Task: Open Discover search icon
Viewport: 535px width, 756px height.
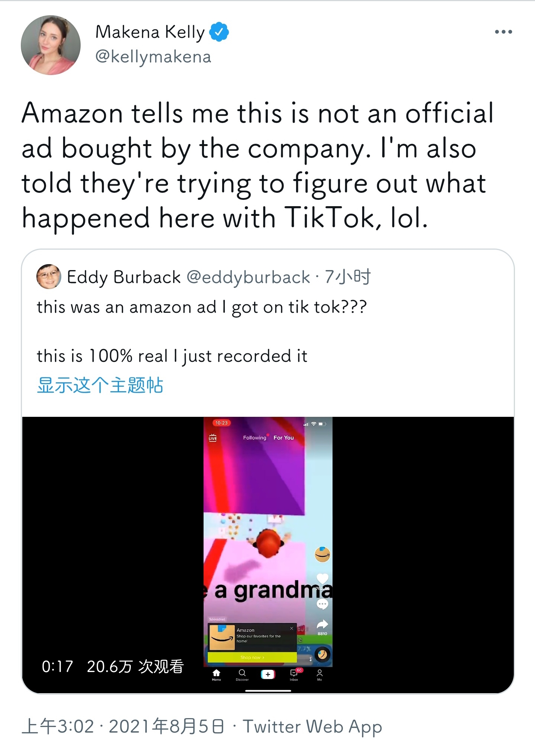Action: click(x=242, y=674)
